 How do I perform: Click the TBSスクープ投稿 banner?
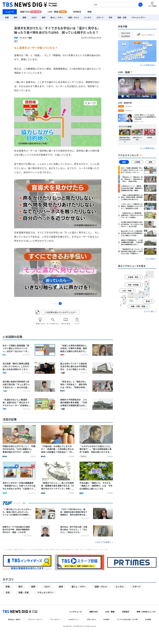(79, 562)
